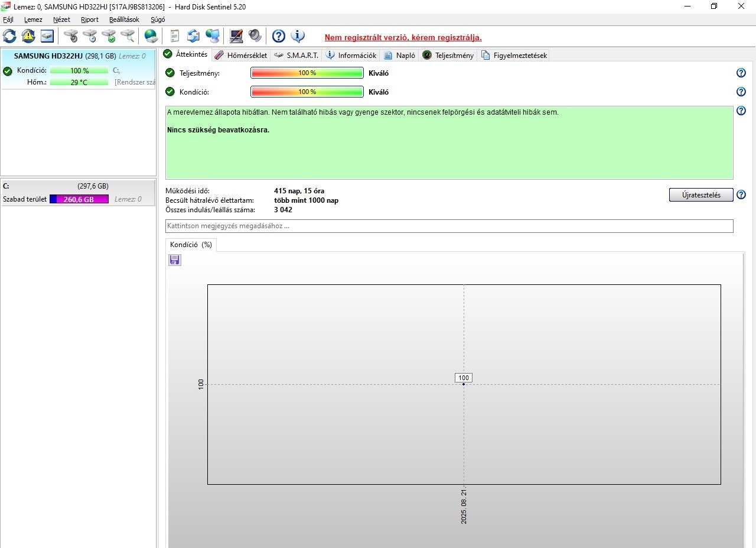Viewport: 756px width, 548px height.
Task: Click the disk with green checkmark icon
Action: click(109, 36)
